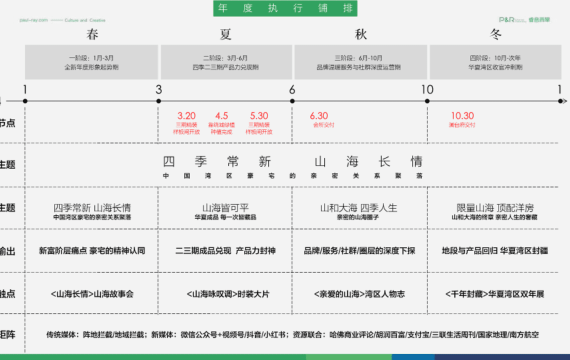The height and width of the screenshot is (360, 570).
Task: Click the 夏 season heading
Action: pyautogui.click(x=226, y=34)
